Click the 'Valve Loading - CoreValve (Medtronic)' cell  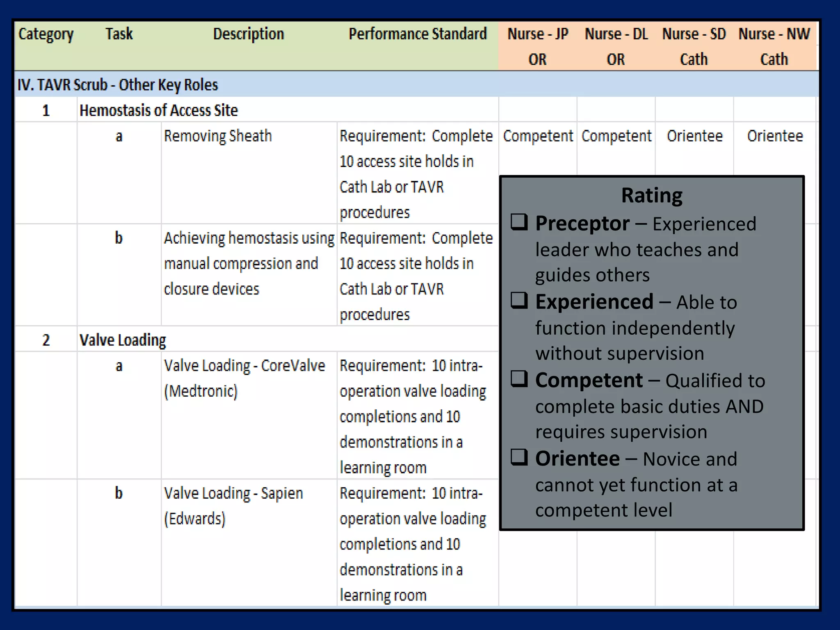[249, 415]
